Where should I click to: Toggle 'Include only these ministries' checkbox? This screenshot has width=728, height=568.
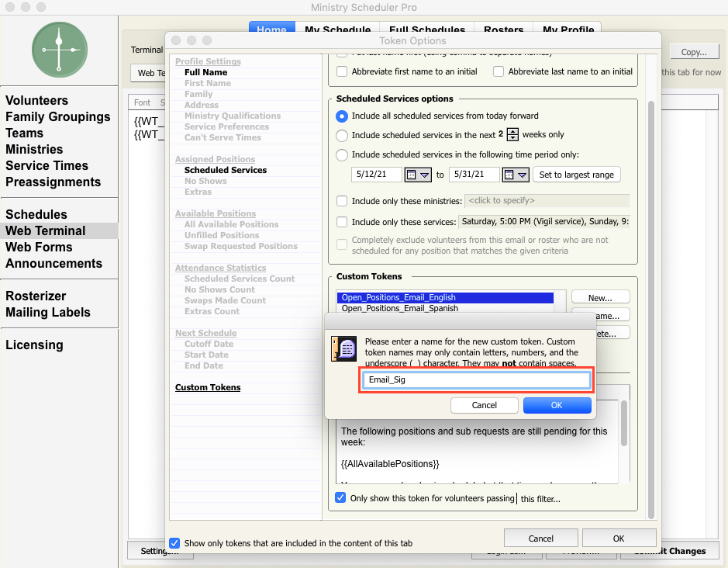point(342,201)
